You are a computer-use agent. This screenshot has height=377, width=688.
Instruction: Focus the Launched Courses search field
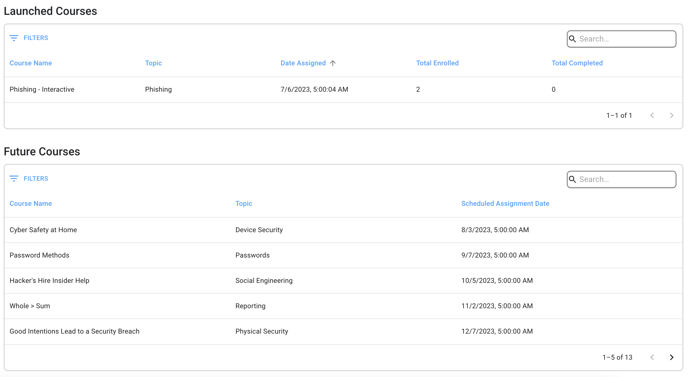621,39
